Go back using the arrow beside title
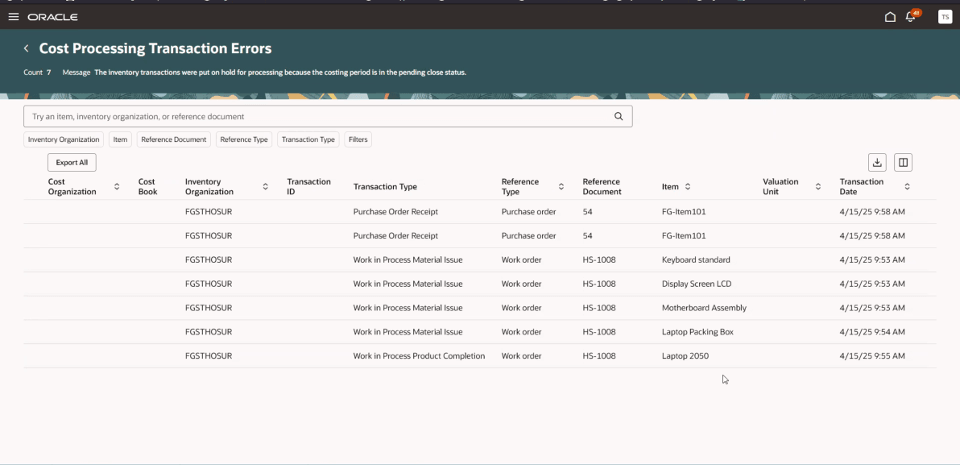This screenshot has width=960, height=465. (26, 48)
